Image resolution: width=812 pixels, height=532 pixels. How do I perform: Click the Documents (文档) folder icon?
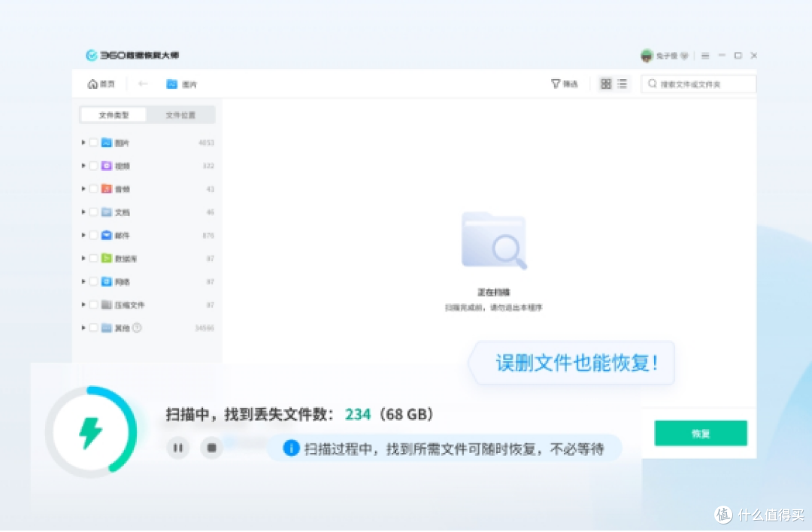107,212
